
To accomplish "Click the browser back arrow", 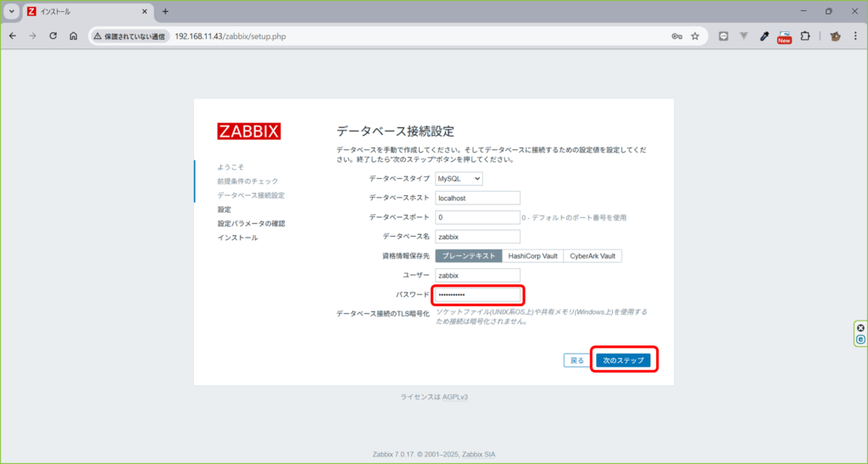I will [x=13, y=36].
